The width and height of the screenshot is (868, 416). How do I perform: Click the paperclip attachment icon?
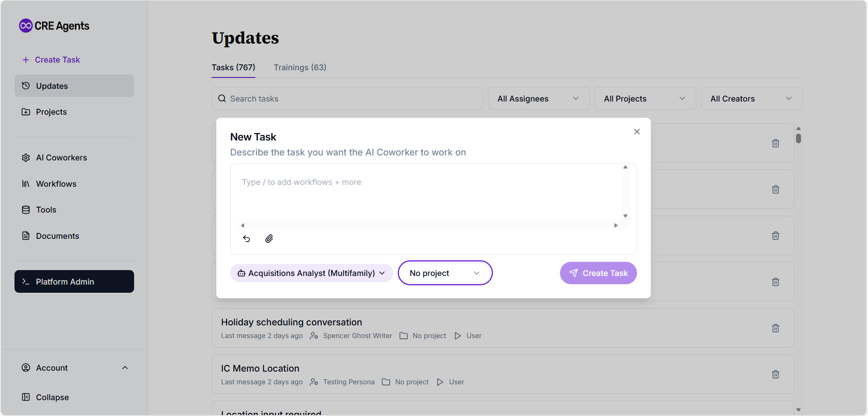(269, 238)
